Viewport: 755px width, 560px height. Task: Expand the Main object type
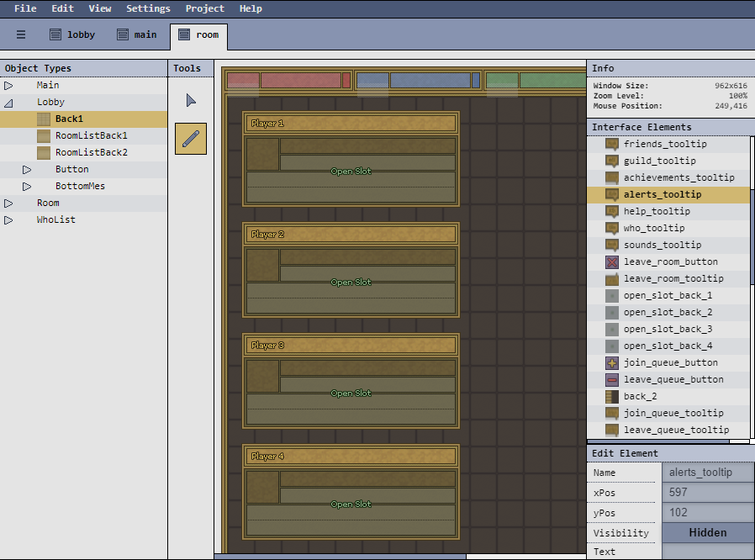tap(8, 86)
